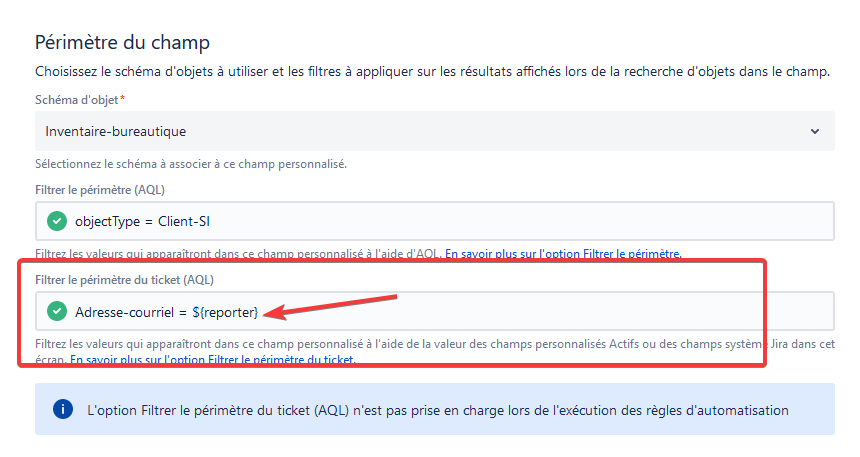Click the Client-SI value in the filter
The image size is (860, 457).
(x=184, y=222)
